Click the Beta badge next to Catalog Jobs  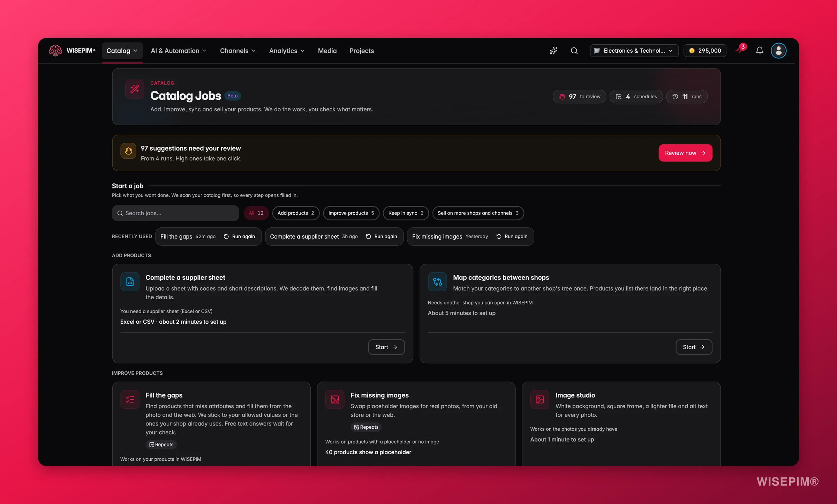[233, 96]
